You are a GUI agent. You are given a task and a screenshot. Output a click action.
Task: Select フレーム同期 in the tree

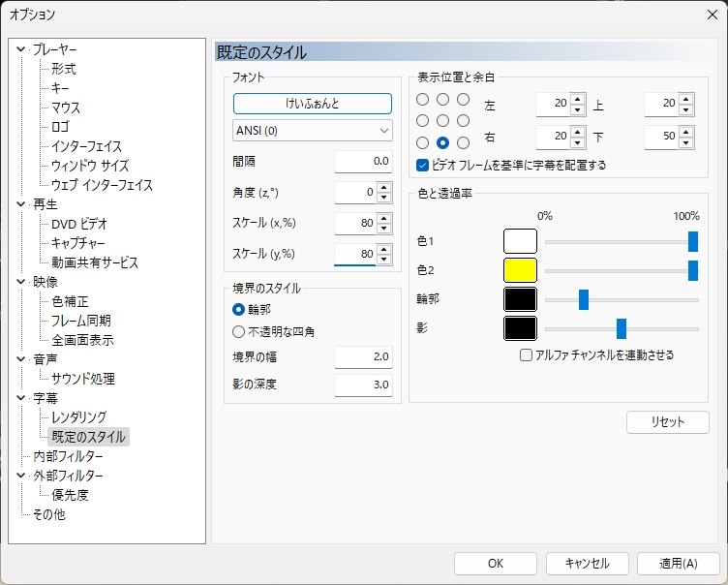pos(80,321)
